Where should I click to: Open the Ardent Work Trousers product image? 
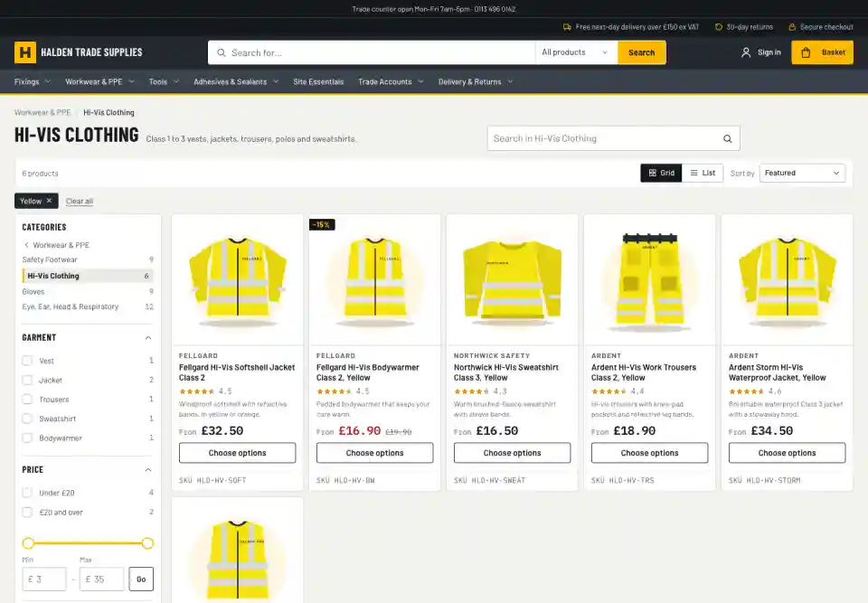coord(649,280)
